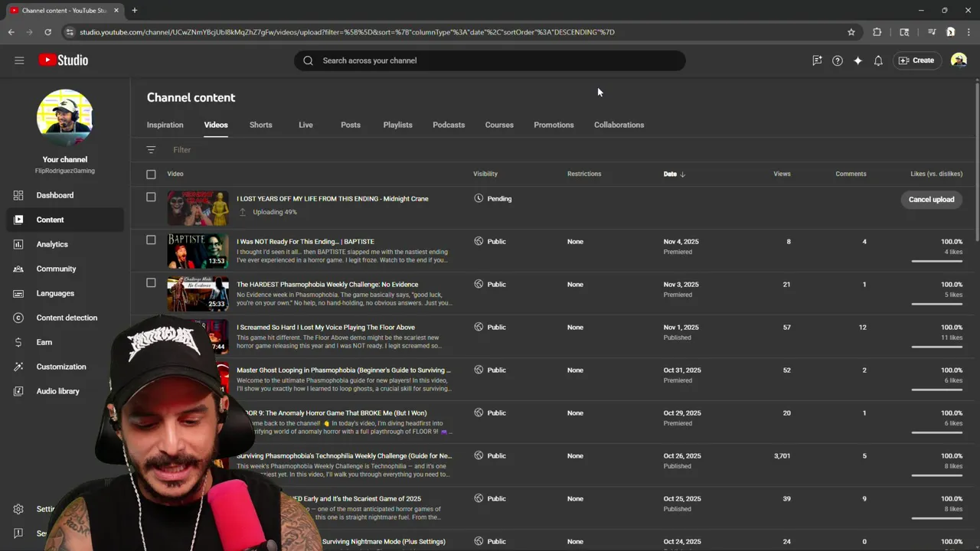Image resolution: width=980 pixels, height=551 pixels.
Task: Bookmark this page with the star icon
Action: (x=851, y=32)
